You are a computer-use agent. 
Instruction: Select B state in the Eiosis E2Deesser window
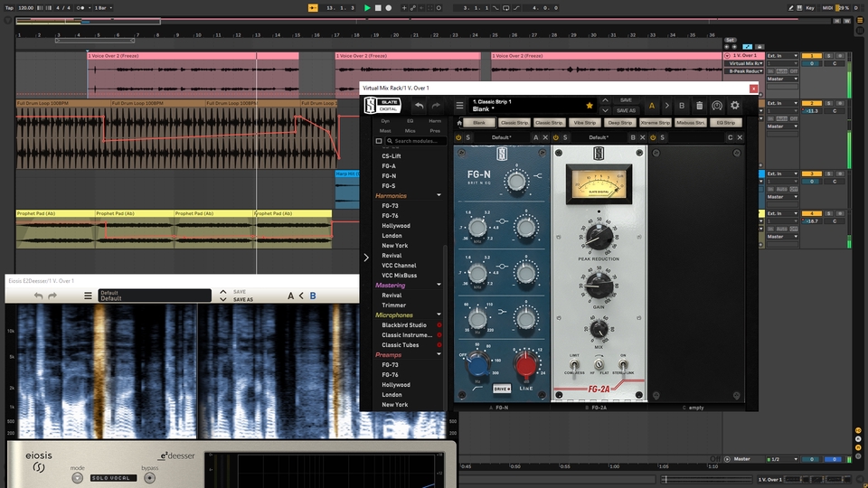313,296
